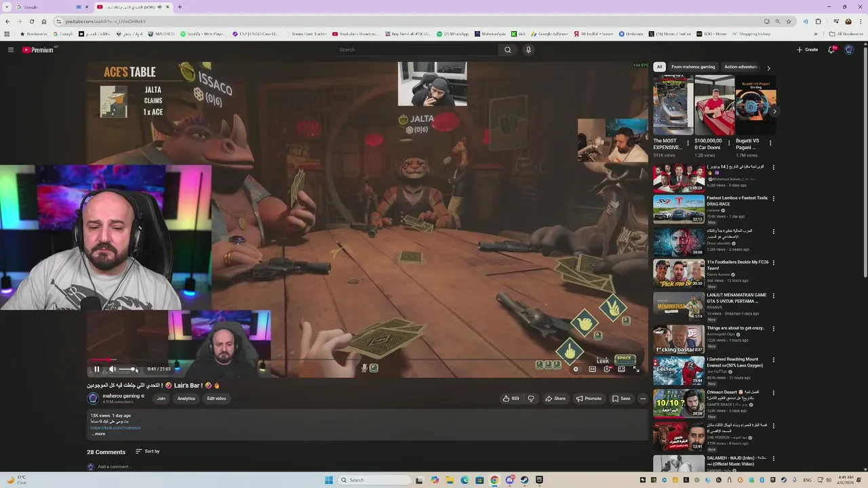
Task: Show more filter chips with right arrow
Action: coord(768,68)
